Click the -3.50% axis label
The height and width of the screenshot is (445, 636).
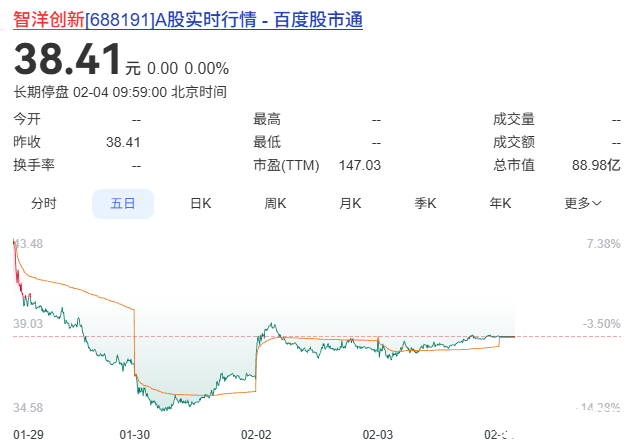(x=602, y=324)
